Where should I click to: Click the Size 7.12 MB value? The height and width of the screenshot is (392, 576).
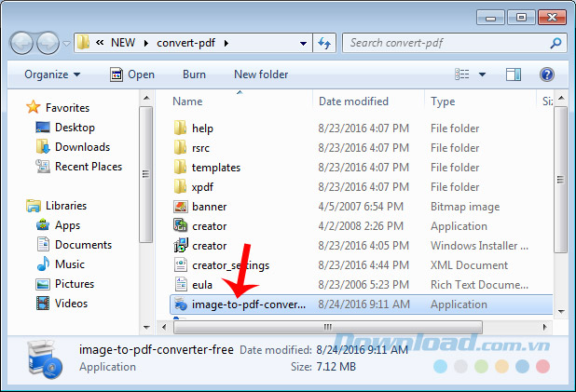[336, 366]
